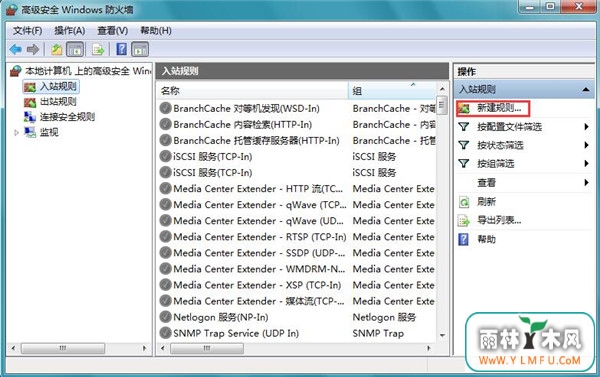
Task: Select rule SNMP Trap Service (UDP In)
Action: pos(236,334)
